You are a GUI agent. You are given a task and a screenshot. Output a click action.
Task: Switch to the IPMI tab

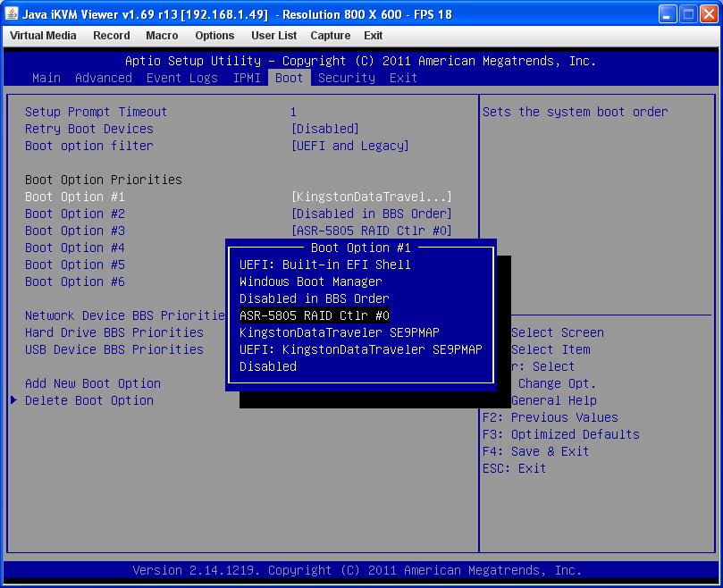coord(247,78)
